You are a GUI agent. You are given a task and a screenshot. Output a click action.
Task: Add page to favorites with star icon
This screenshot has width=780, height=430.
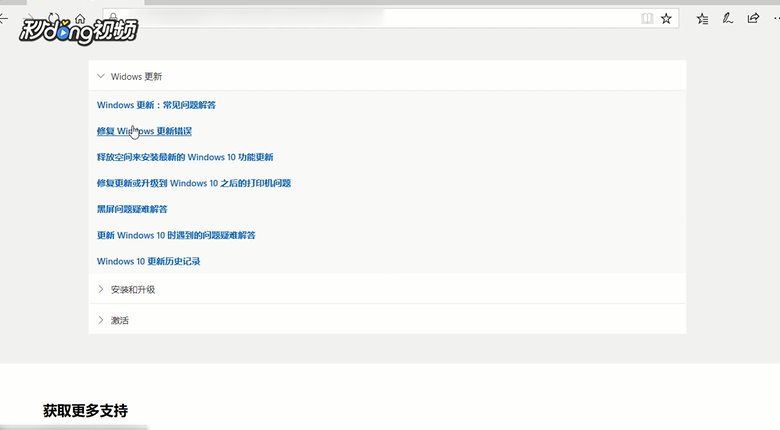point(666,19)
